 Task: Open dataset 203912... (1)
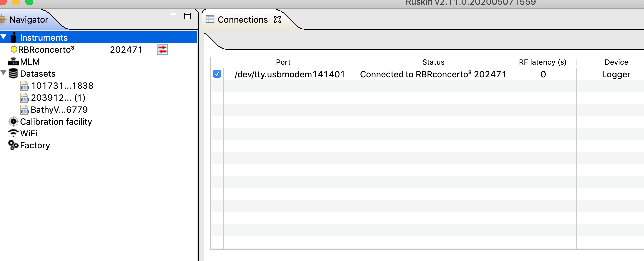point(58,98)
